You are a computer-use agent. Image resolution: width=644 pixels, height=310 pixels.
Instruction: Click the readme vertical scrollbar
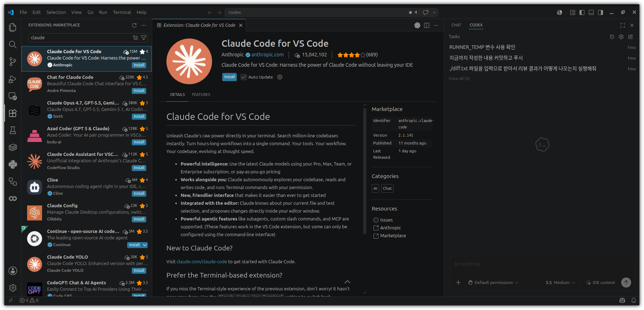(365, 171)
